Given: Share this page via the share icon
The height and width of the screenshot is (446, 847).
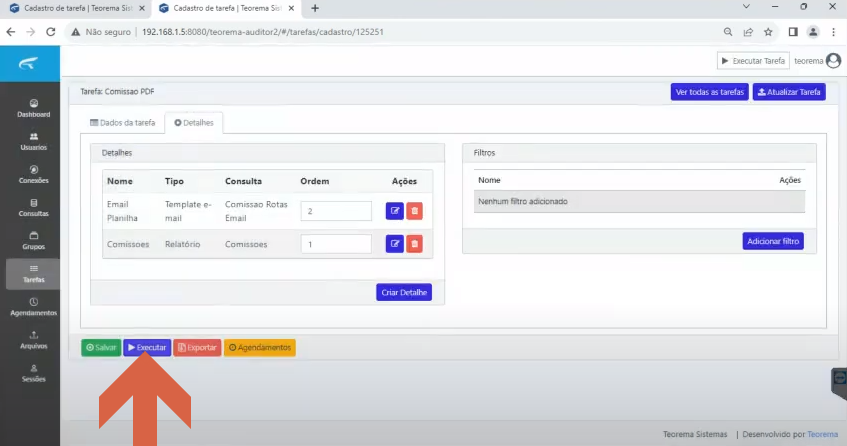Looking at the screenshot, I should (748, 32).
